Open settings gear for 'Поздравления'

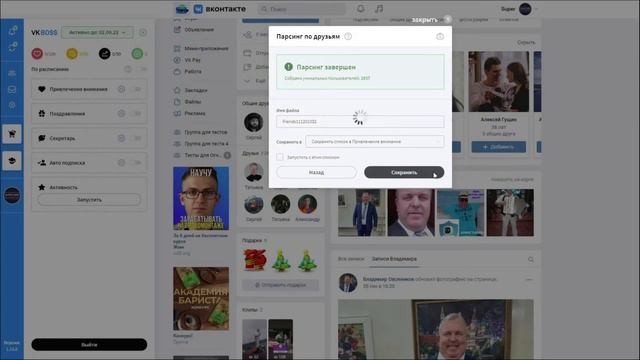[121, 113]
